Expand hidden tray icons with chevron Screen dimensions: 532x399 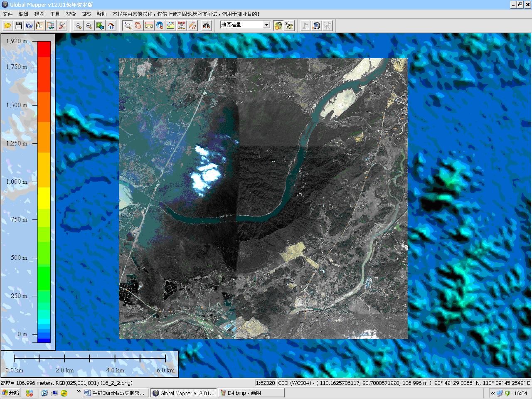coord(493,393)
